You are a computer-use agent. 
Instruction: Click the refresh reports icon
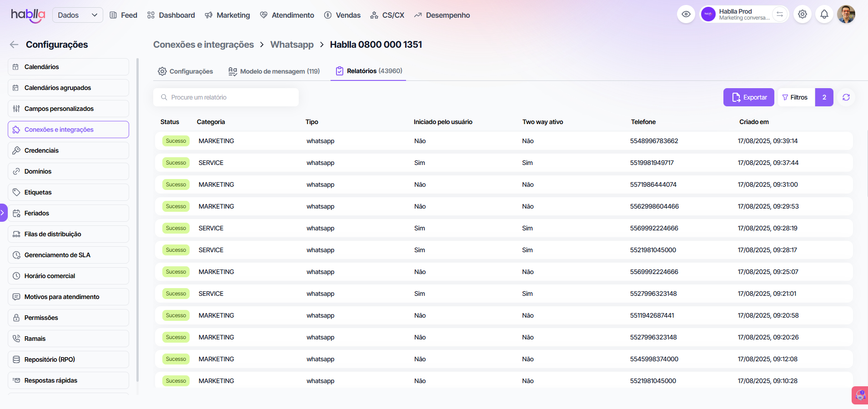tap(846, 97)
